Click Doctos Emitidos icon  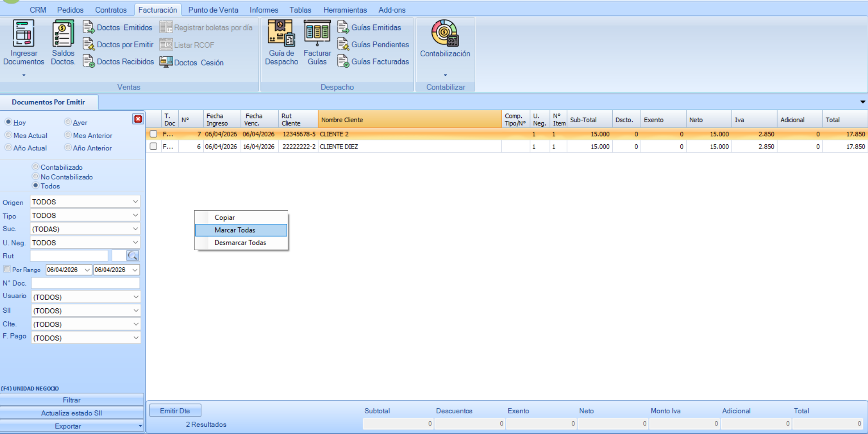(88, 27)
